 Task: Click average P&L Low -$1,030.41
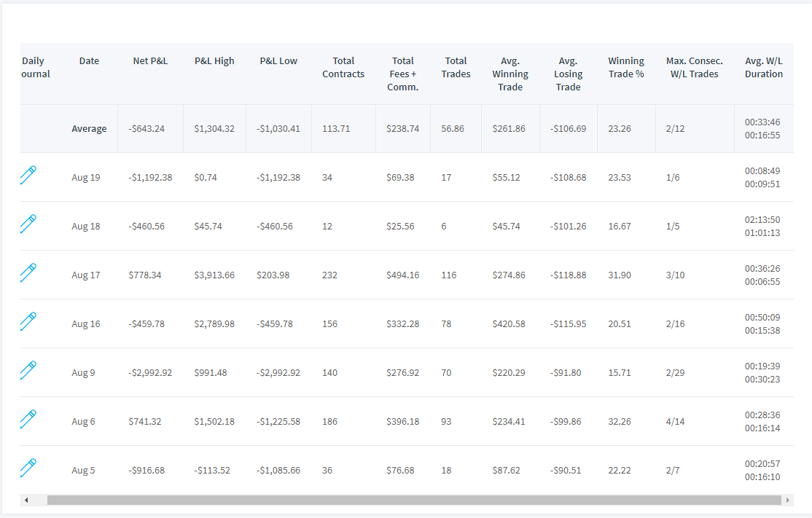(x=278, y=129)
